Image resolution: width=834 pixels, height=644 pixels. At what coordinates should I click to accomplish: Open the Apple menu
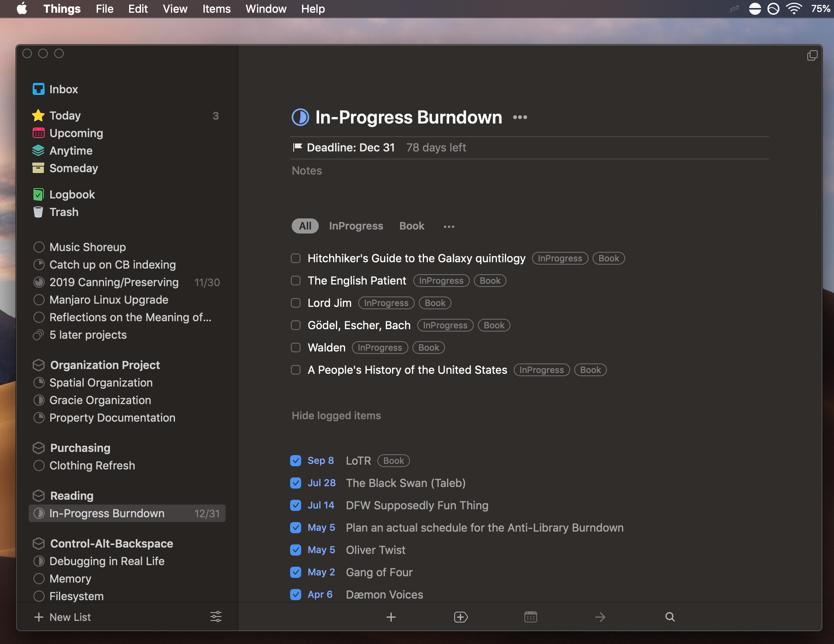click(22, 9)
